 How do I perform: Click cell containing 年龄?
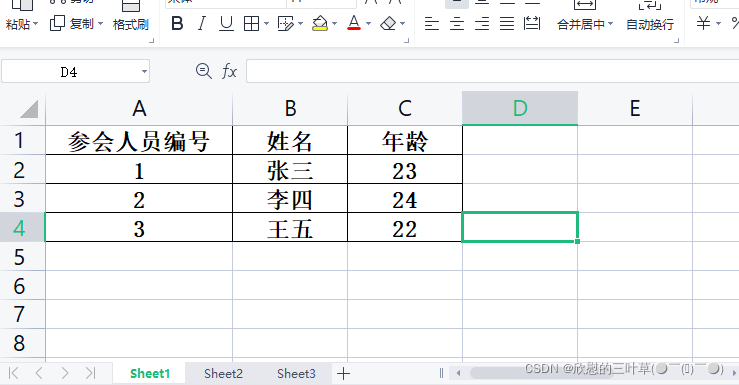point(405,140)
